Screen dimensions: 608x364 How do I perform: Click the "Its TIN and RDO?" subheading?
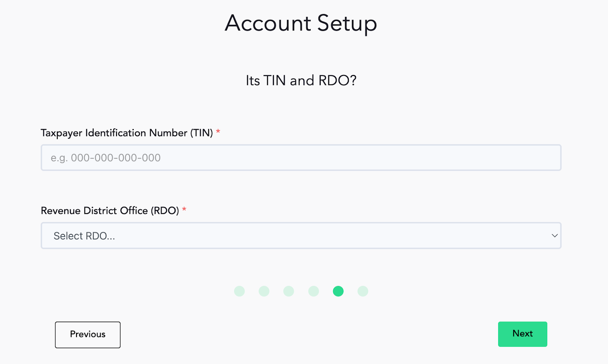[301, 81]
